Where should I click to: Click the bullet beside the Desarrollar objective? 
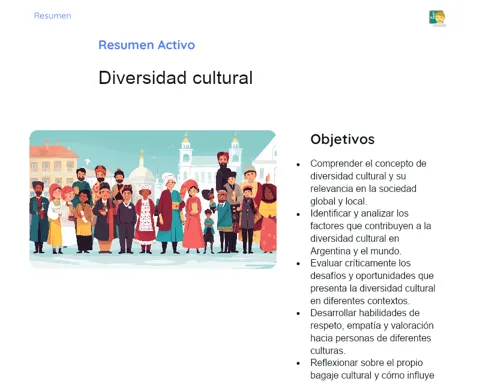coord(298,313)
